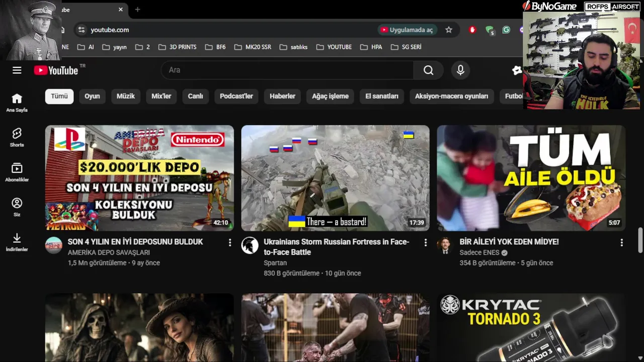Image resolution: width=644 pixels, height=362 pixels.
Task: Open the AI bookmarks folder
Action: (x=86, y=47)
